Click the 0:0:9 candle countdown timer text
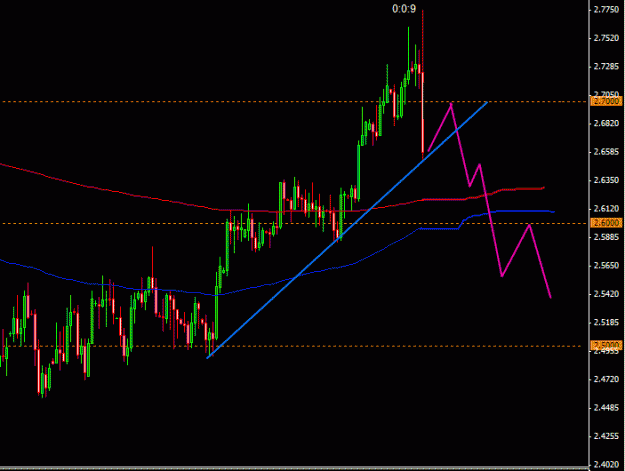625x471 pixels. [x=404, y=9]
